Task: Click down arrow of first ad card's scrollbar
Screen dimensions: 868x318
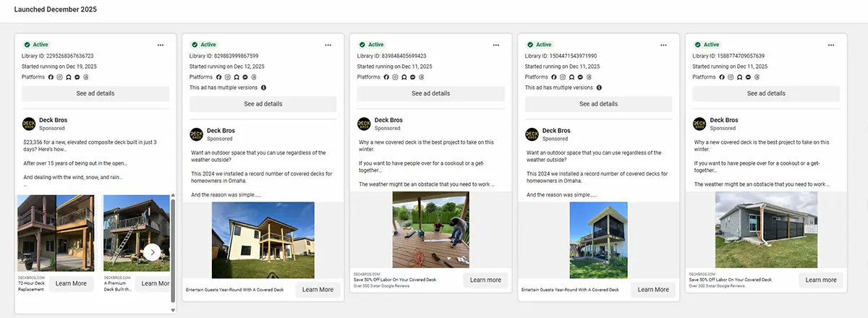Action: 172,310
